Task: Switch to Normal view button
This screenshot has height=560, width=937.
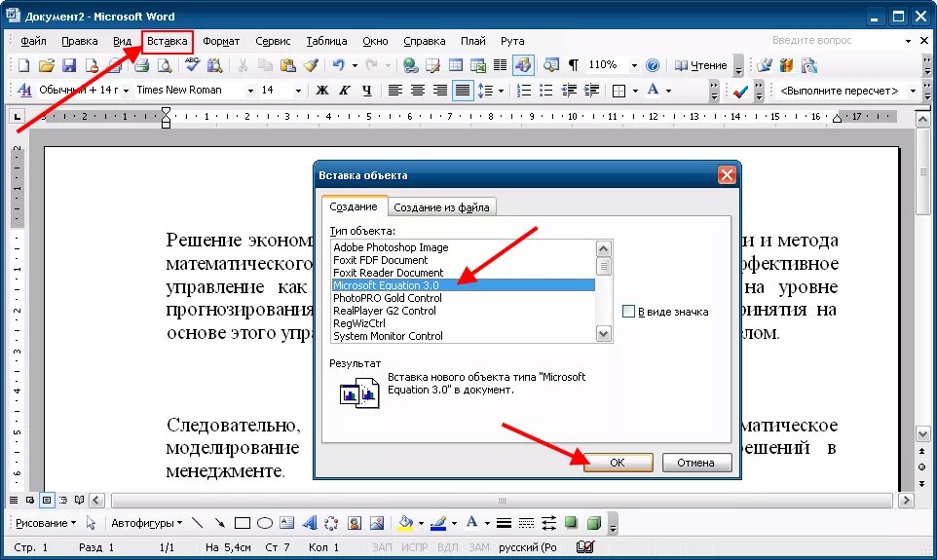Action: [14, 500]
